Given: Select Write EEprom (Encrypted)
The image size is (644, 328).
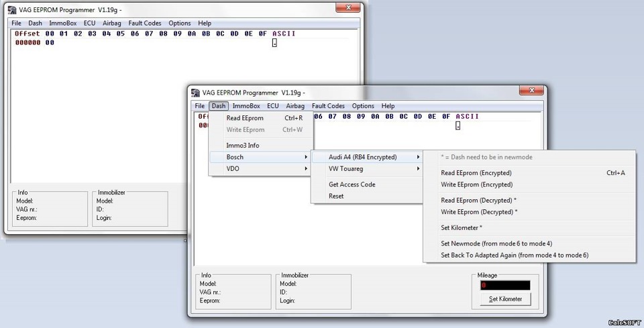Looking at the screenshot, I should click(530, 184).
